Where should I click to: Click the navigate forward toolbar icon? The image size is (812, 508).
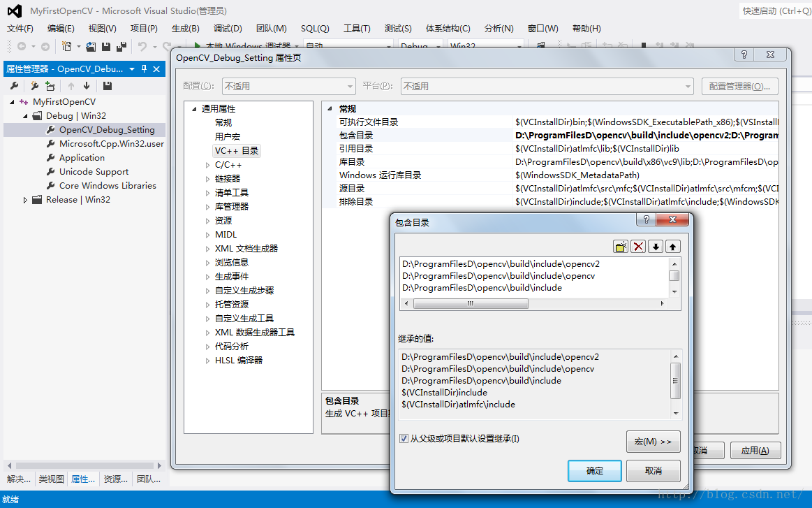[45, 46]
